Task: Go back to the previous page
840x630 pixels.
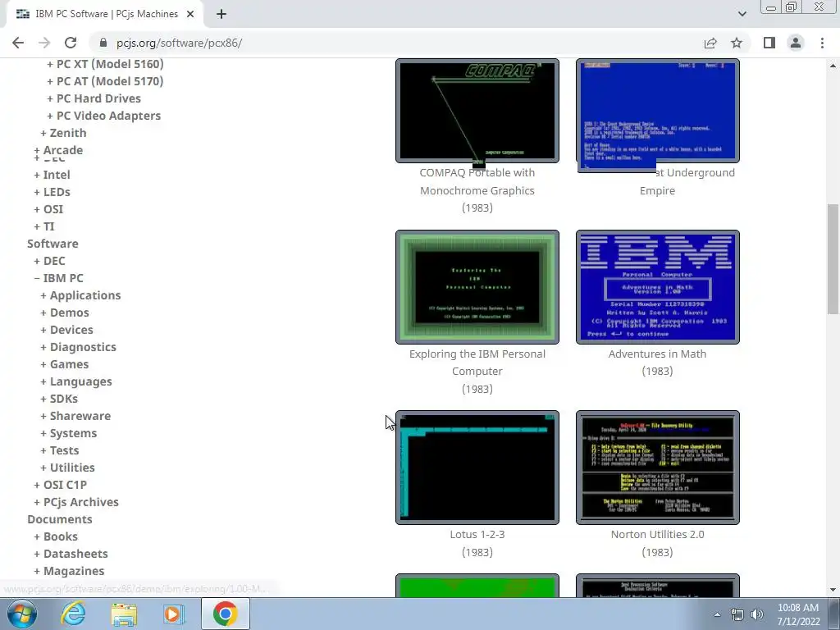Action: pos(18,43)
